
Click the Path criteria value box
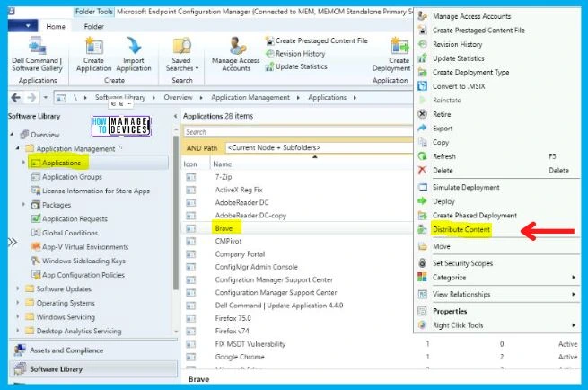[x=319, y=148]
